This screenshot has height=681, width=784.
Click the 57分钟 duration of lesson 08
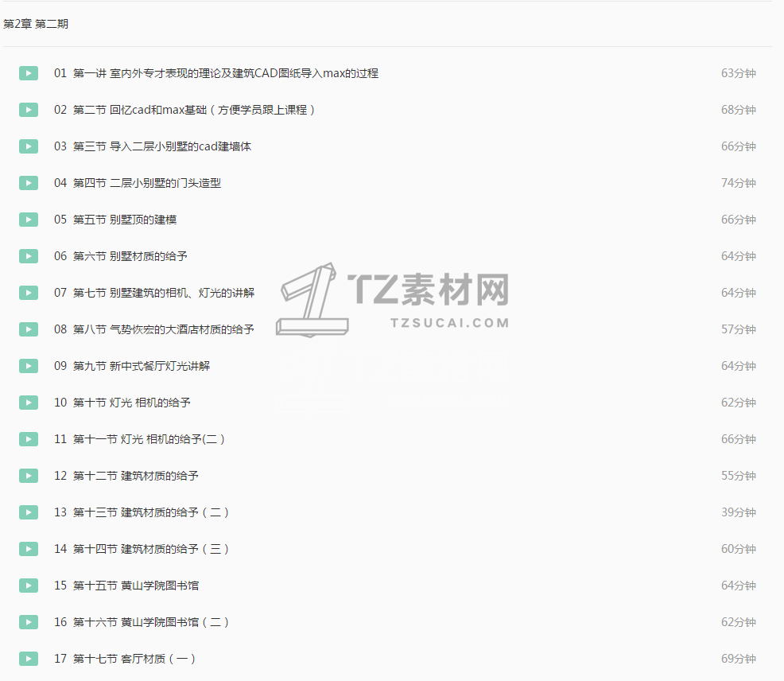point(738,329)
